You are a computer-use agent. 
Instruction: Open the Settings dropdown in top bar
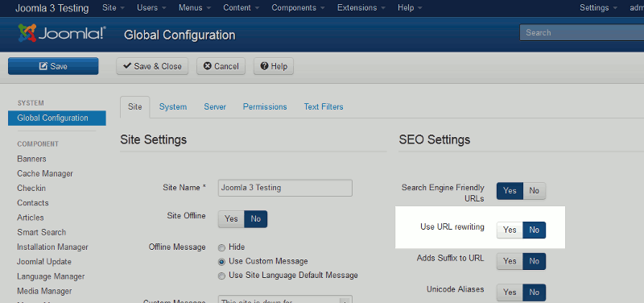point(598,8)
